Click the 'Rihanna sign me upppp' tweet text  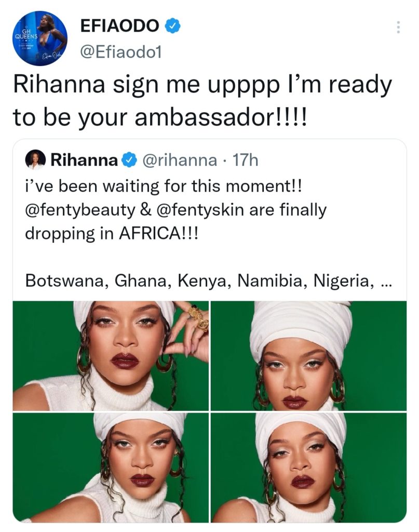[202, 101]
